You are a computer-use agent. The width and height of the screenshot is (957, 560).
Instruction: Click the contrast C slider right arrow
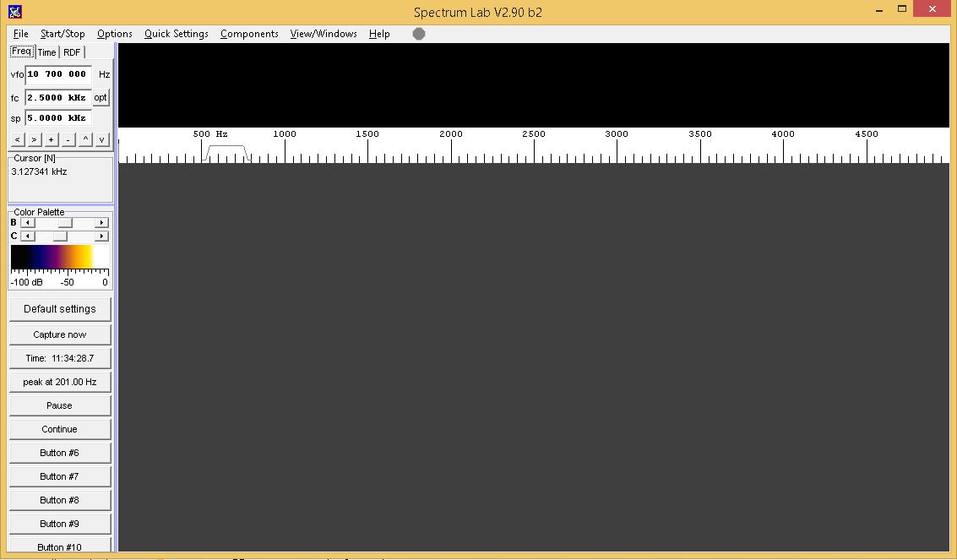(102, 237)
